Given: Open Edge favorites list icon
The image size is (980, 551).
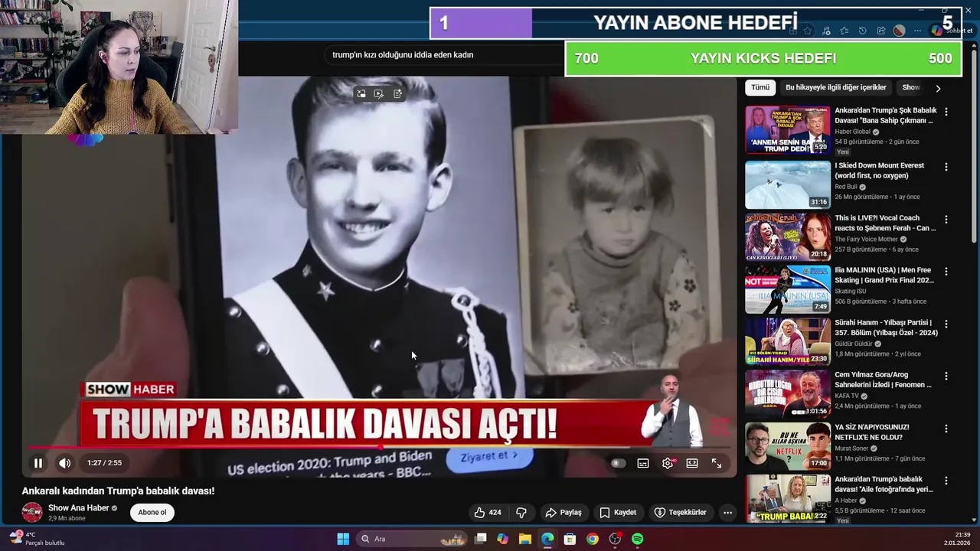Looking at the screenshot, I should pos(844,31).
